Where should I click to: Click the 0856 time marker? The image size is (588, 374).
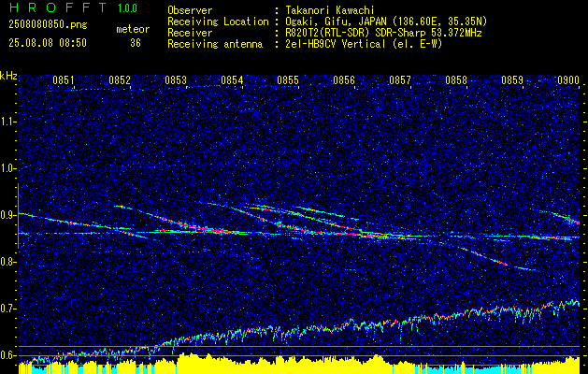click(x=344, y=79)
